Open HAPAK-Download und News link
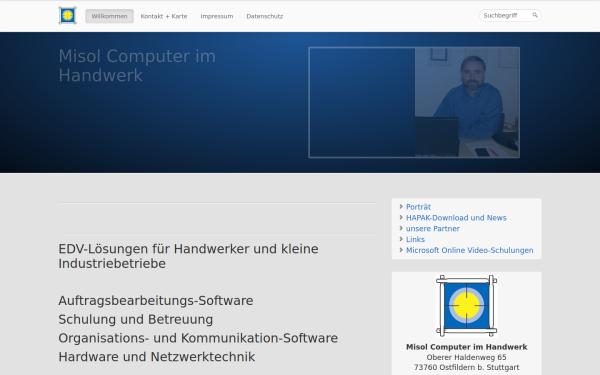600x375 pixels. click(x=456, y=218)
